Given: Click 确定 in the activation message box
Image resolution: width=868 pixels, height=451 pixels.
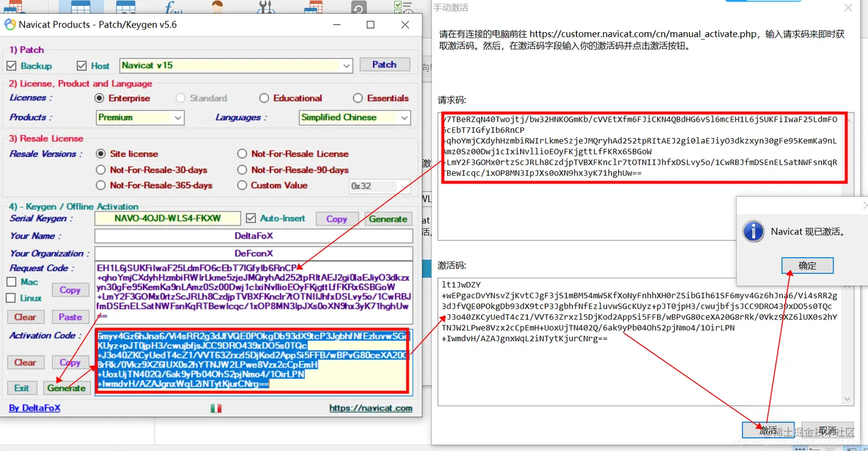Looking at the screenshot, I should [807, 266].
